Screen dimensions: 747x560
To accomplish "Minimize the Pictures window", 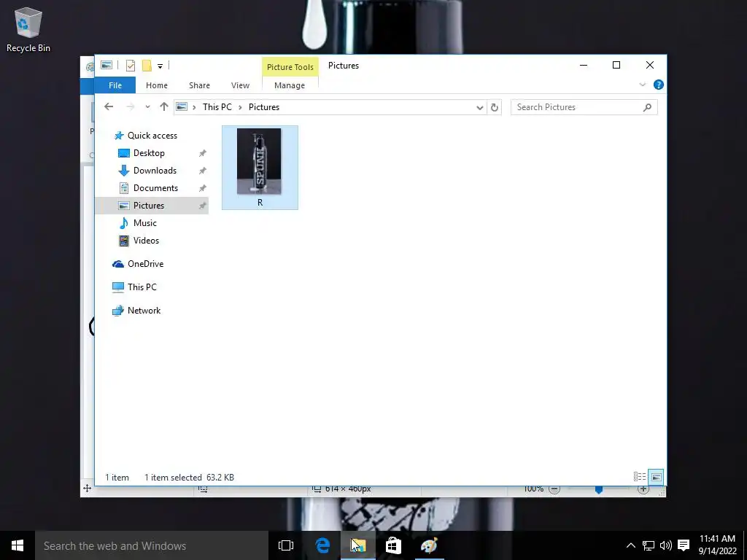I will pyautogui.click(x=583, y=65).
